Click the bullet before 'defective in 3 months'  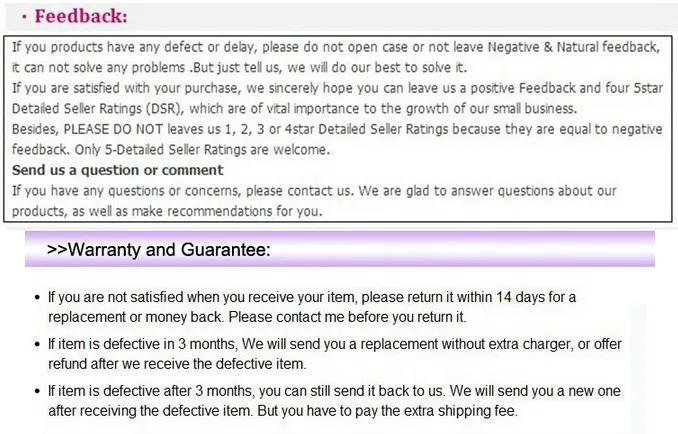click(x=38, y=344)
